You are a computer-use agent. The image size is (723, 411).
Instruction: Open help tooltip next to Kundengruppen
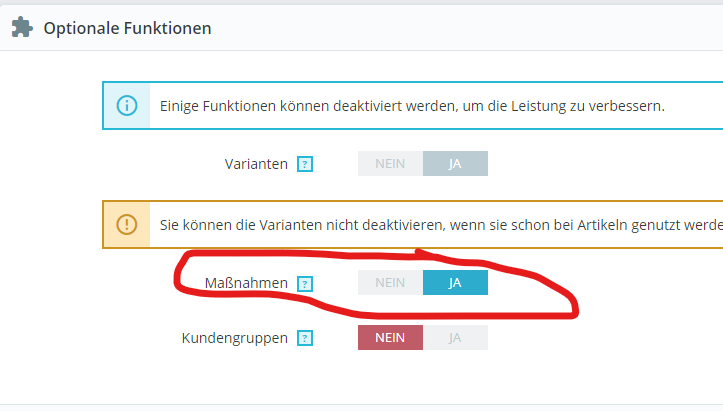click(306, 339)
